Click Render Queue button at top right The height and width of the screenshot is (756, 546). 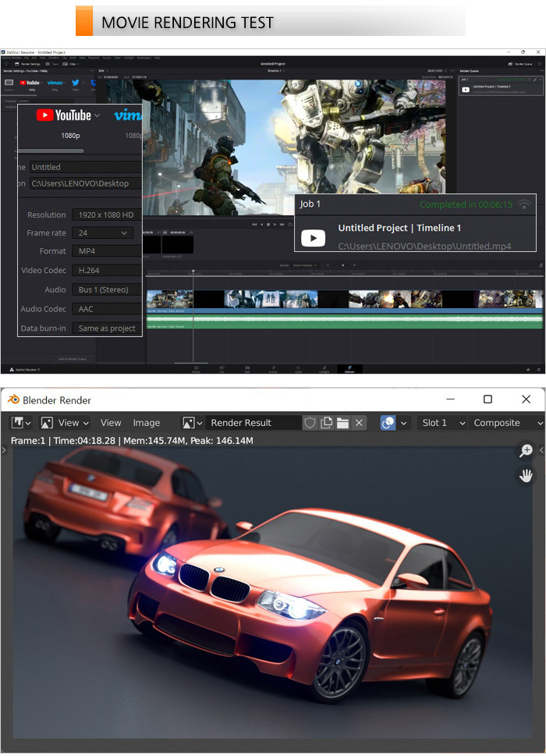(x=520, y=64)
